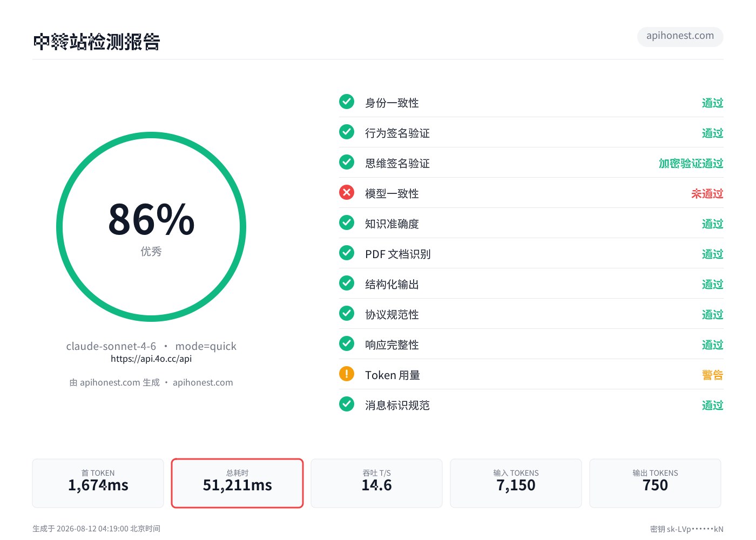Click the check icon for 消息标识规范
Image resolution: width=756 pixels, height=540 pixels.
pyautogui.click(x=347, y=404)
